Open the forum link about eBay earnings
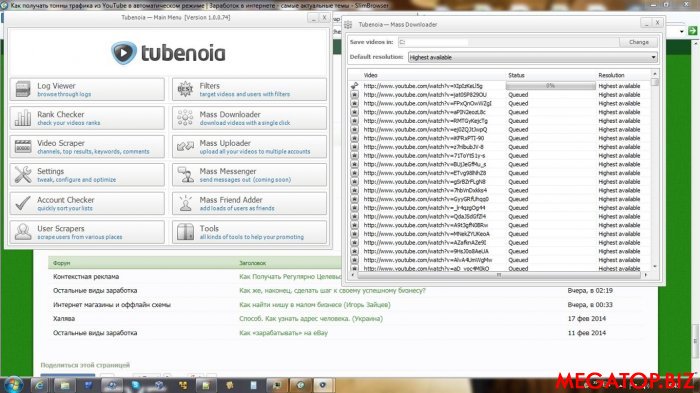Viewport: 700px width, 393px height. pos(283,333)
